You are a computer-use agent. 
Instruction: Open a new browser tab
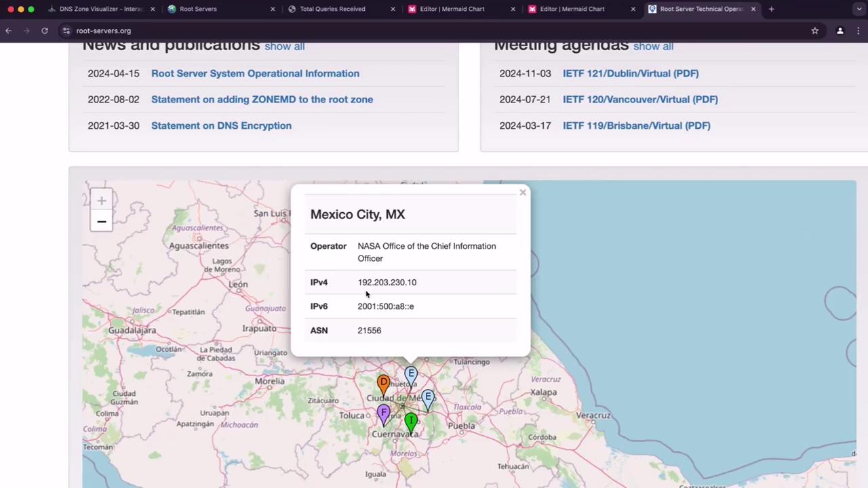(x=771, y=9)
